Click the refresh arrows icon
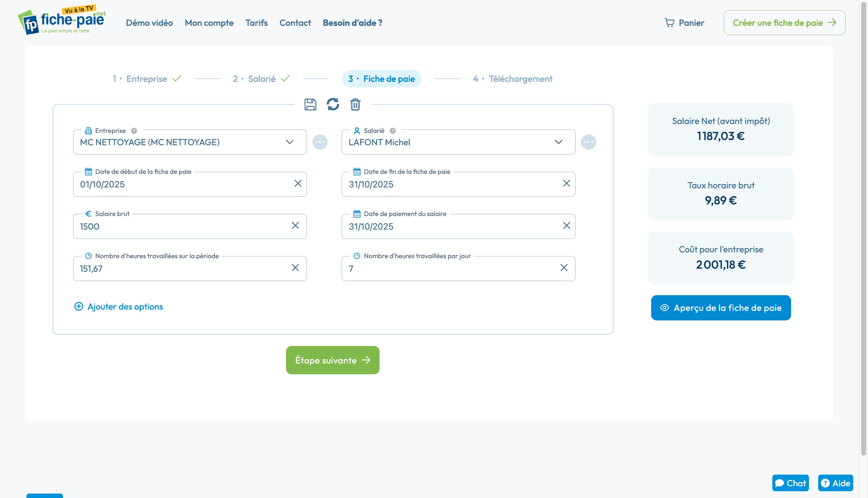The image size is (868, 498). (332, 104)
